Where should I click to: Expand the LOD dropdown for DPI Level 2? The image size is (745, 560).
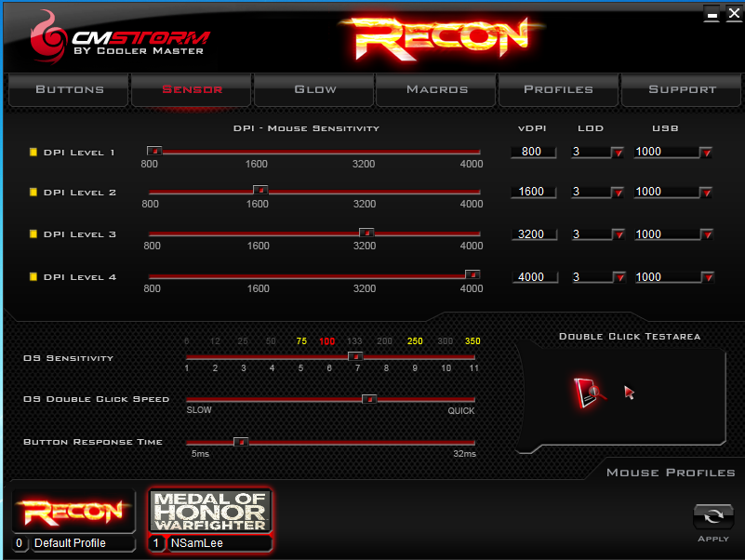pos(618,193)
